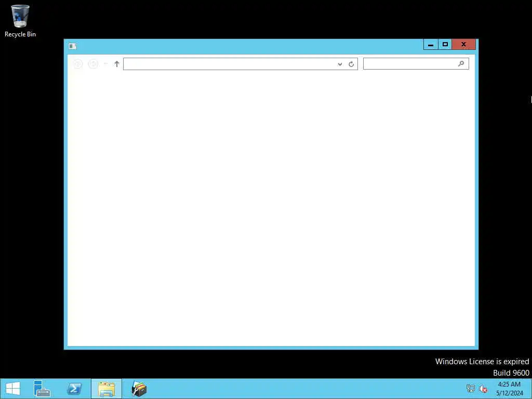Open the Recycle Bin desktop icon
Viewport: 532px width, 399px height.
[x=20, y=21]
